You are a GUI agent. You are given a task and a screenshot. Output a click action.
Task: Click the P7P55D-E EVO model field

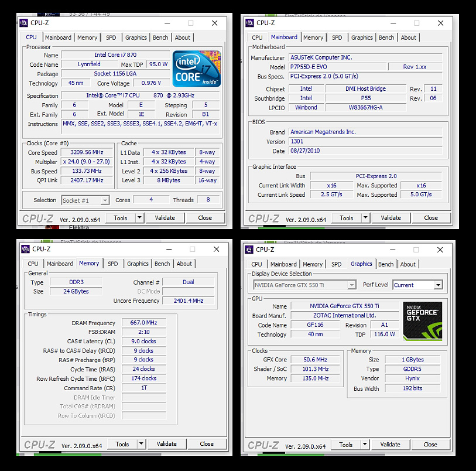click(338, 67)
